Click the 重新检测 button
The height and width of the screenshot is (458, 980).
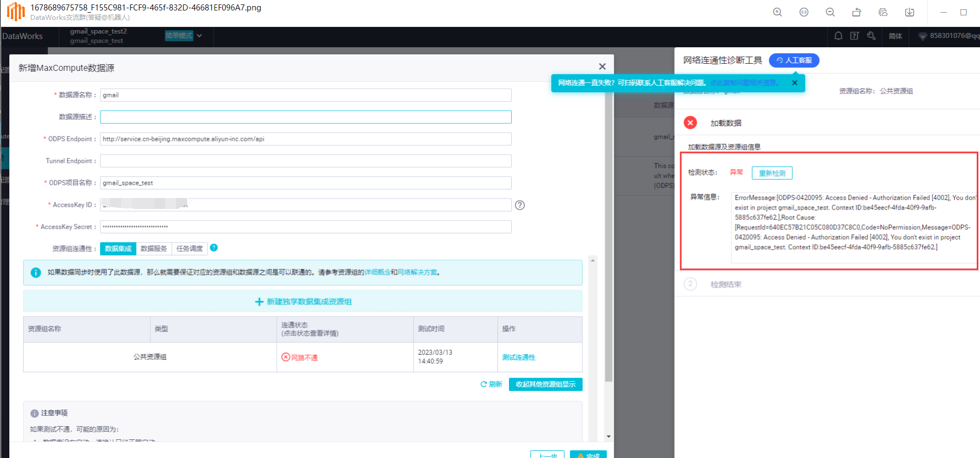click(772, 173)
